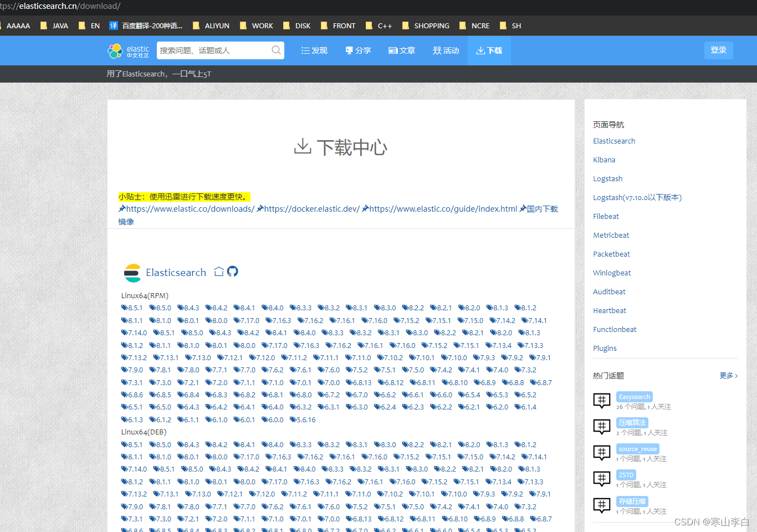Open the C++ bookmark folder
This screenshot has width=757, height=532.
(378, 25)
